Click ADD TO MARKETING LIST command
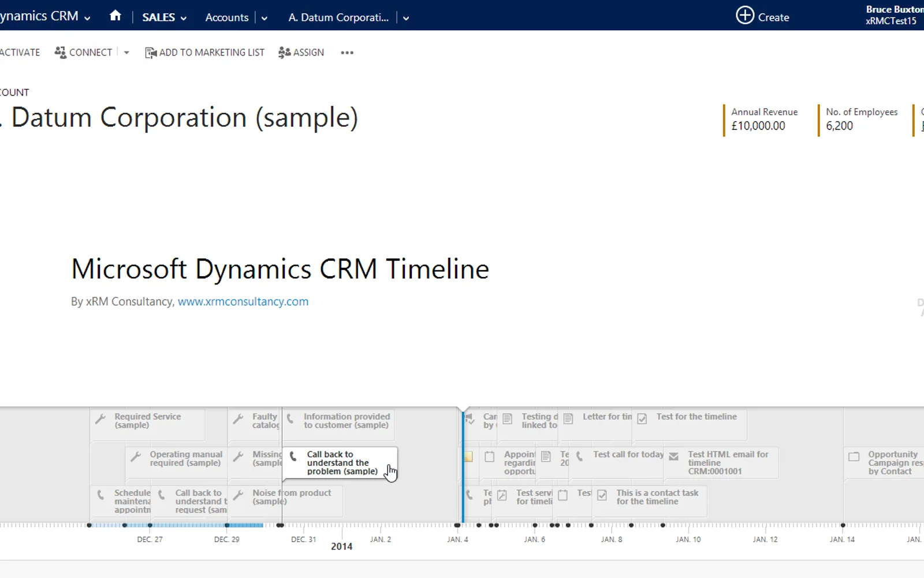 211,53
